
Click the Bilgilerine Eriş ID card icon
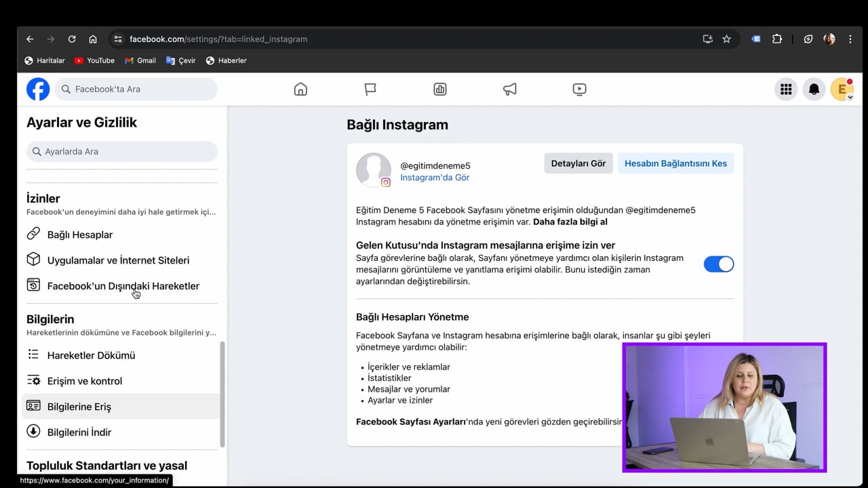tap(33, 406)
